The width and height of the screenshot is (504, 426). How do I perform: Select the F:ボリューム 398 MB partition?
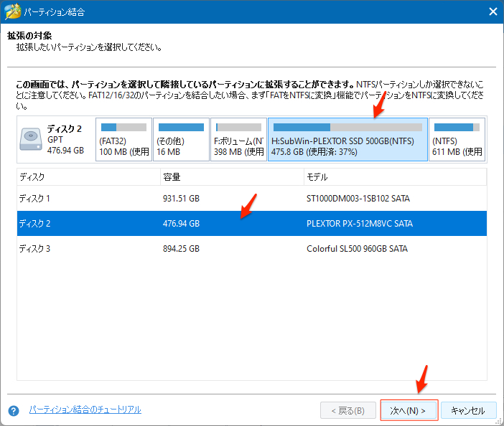tap(238, 140)
